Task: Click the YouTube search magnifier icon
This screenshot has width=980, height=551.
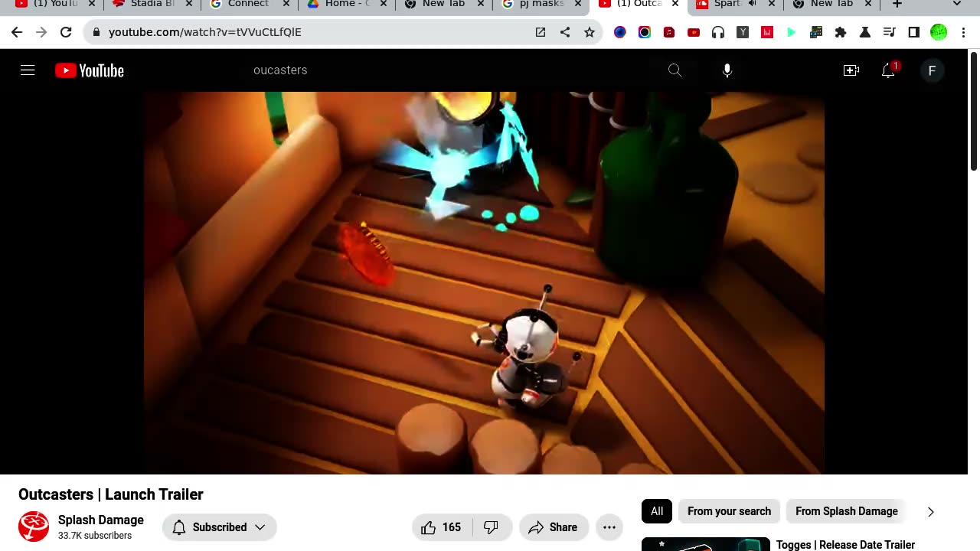Action: point(675,70)
